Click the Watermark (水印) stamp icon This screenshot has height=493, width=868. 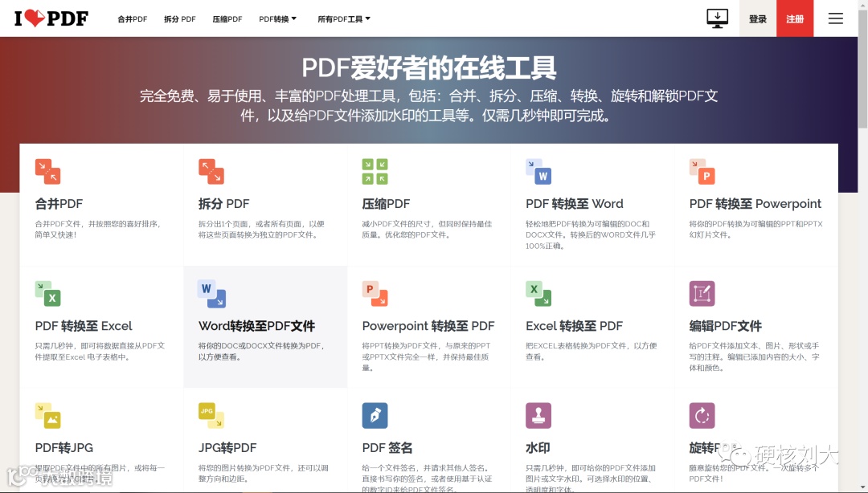pos(538,416)
